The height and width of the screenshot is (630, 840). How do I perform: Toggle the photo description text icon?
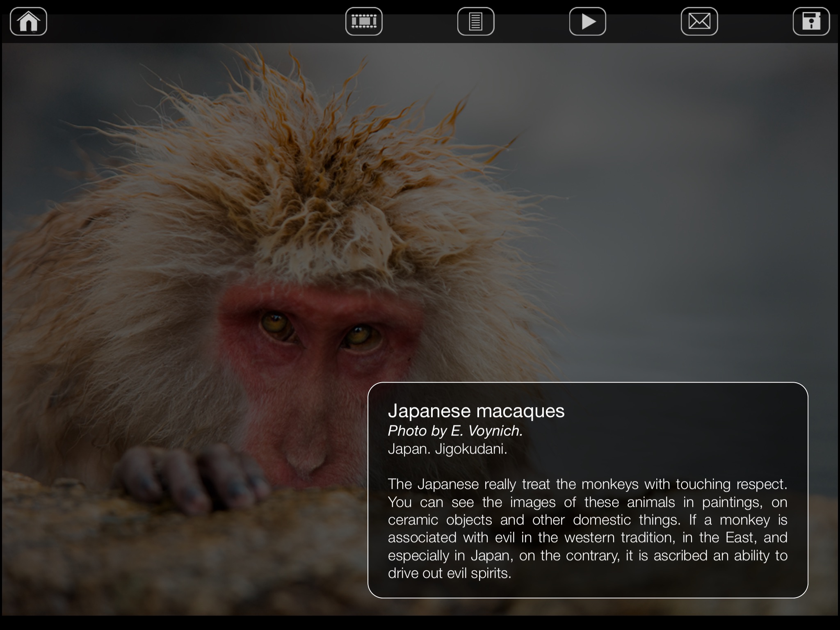click(x=476, y=21)
